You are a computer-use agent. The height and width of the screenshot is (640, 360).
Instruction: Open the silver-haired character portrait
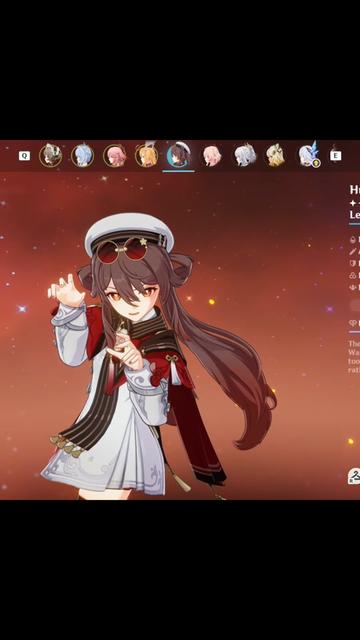coord(244,156)
